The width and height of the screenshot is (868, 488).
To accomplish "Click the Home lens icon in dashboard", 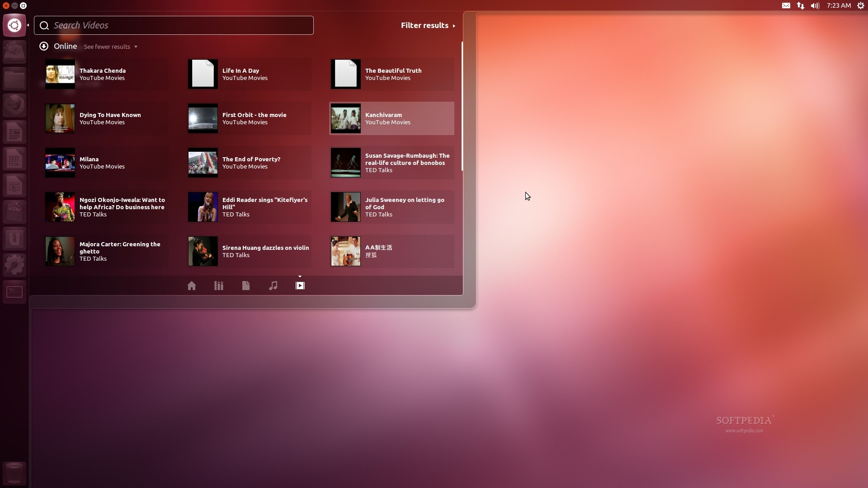I will pos(191,285).
